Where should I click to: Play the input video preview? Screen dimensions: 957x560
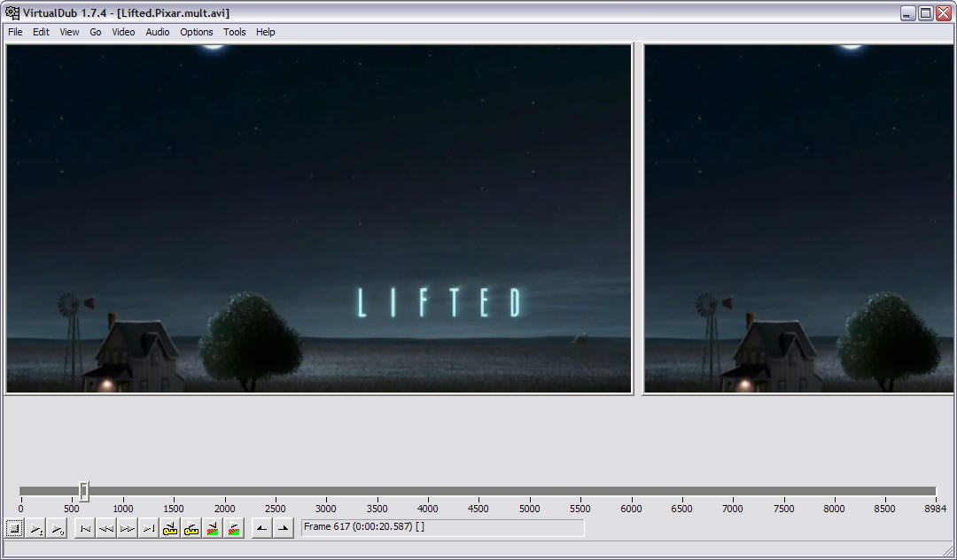(x=36, y=528)
